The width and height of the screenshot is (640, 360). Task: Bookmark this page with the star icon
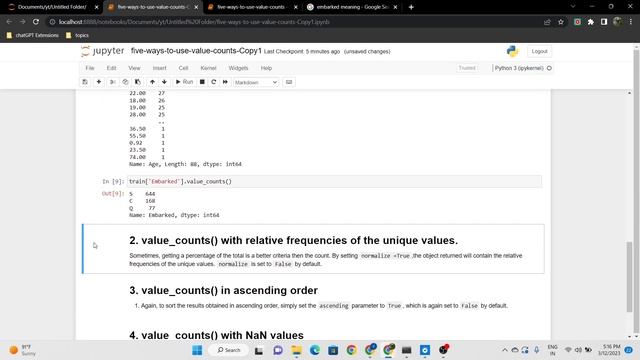[561, 22]
